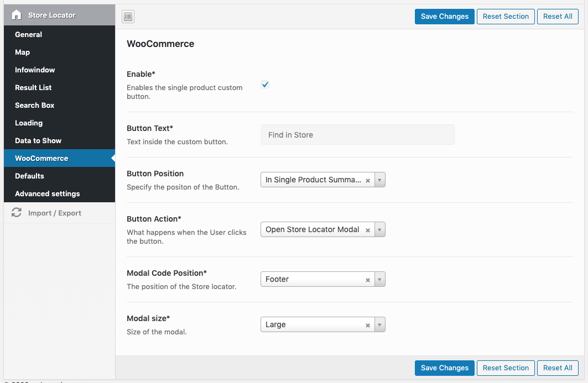
Task: Click the Reset Section button at bottom
Action: point(506,368)
